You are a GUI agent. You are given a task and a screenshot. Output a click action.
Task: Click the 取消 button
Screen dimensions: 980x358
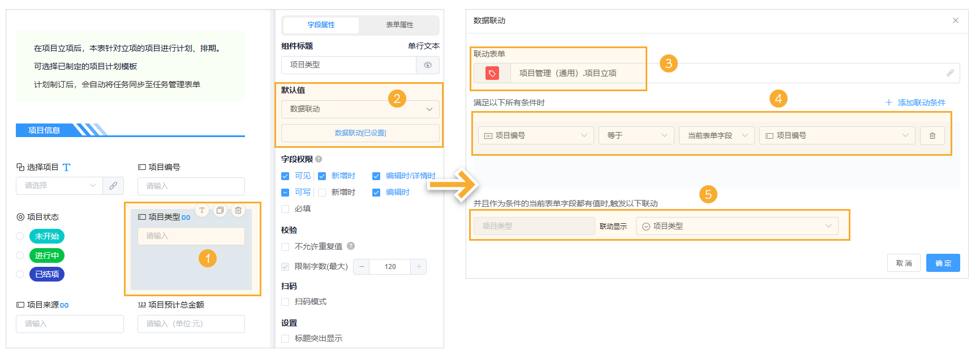[x=904, y=263]
